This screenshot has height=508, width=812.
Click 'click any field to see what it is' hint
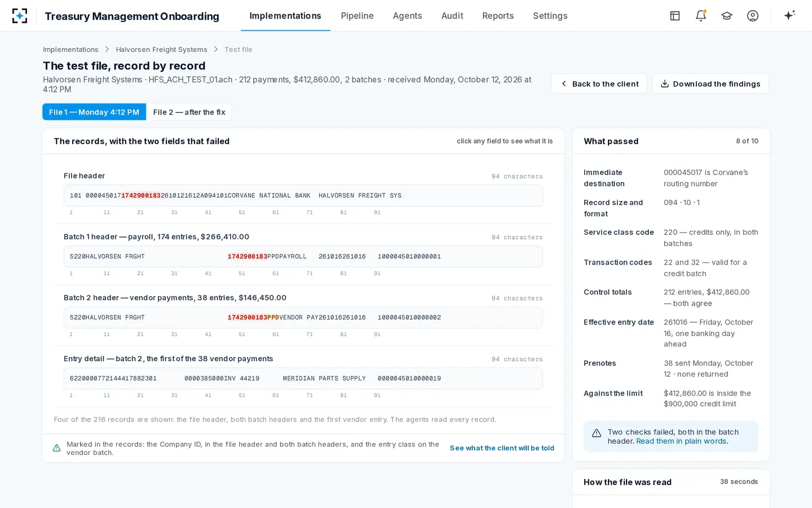505,141
